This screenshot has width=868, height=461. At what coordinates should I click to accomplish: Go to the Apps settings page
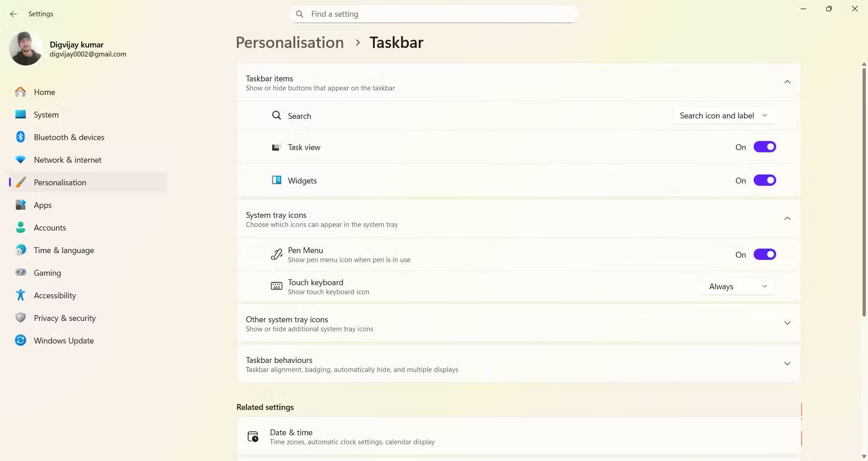click(43, 205)
